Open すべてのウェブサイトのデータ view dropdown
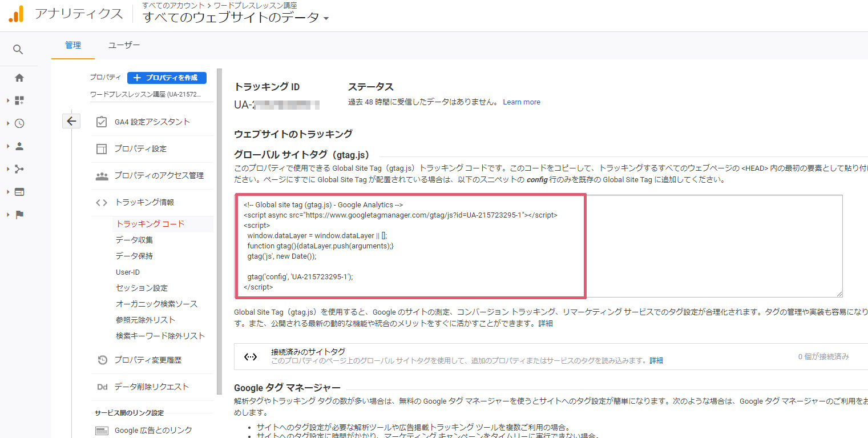868x438 pixels. click(236, 18)
